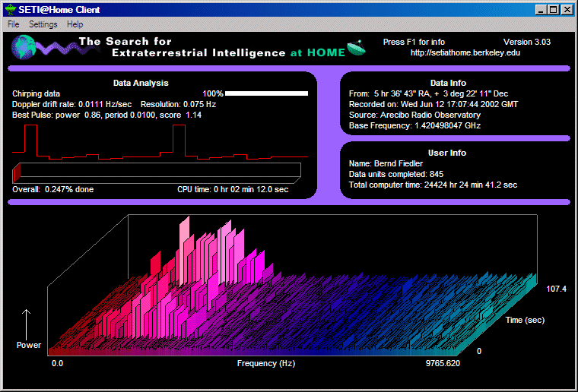Click the green radio dish icon
Viewport: 578px width, 392px height.
click(x=356, y=48)
